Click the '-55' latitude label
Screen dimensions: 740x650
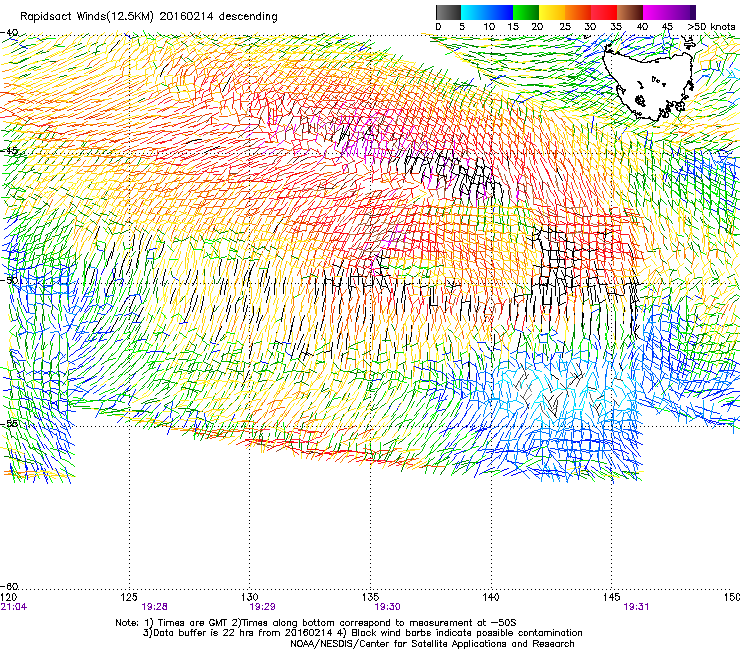(x=9, y=423)
